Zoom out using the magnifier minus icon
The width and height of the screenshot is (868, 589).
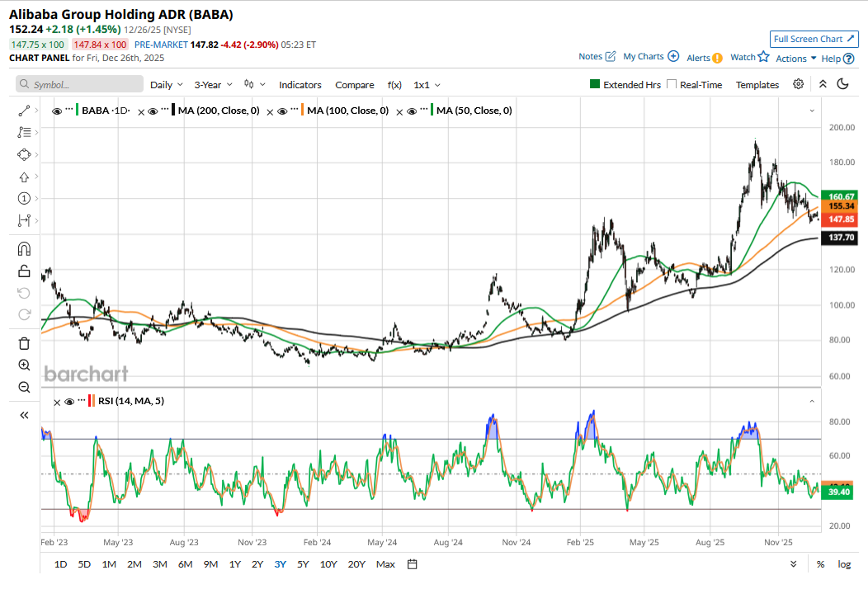(x=24, y=388)
